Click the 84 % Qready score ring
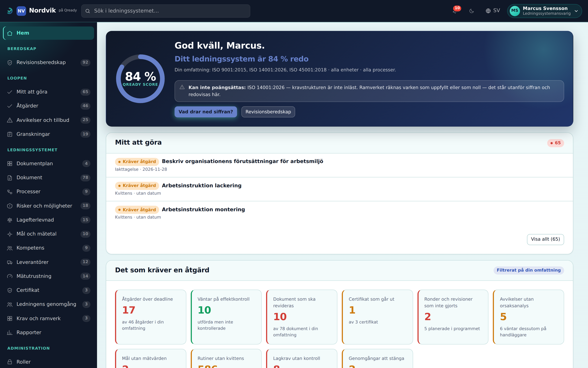This screenshot has width=588, height=368. point(140,79)
